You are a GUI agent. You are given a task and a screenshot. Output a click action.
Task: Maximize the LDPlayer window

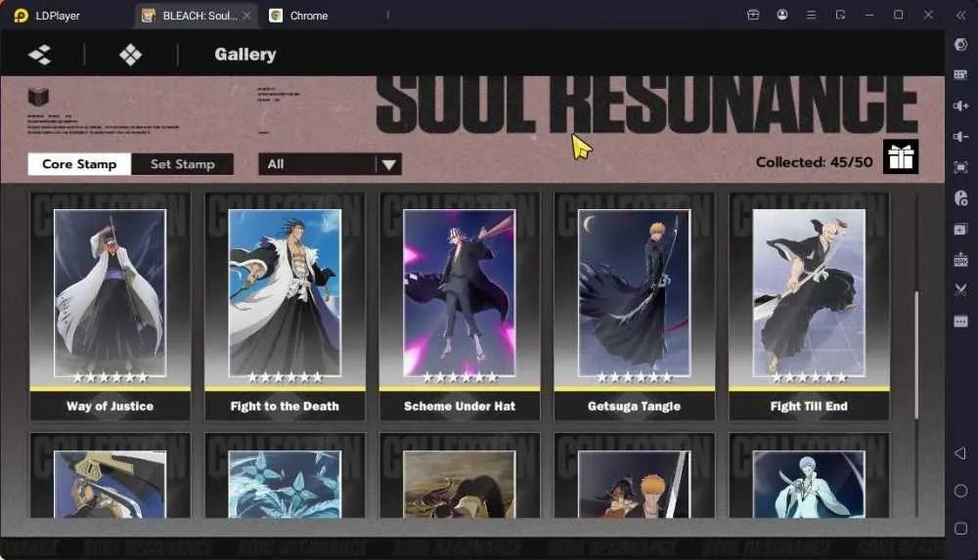click(x=898, y=15)
